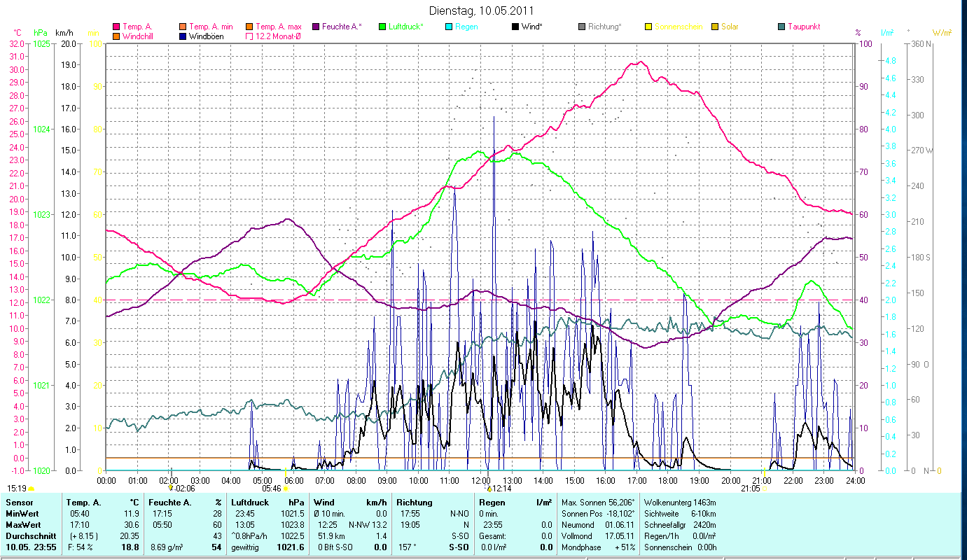Click the green Luftdruck* legend square

click(382, 27)
